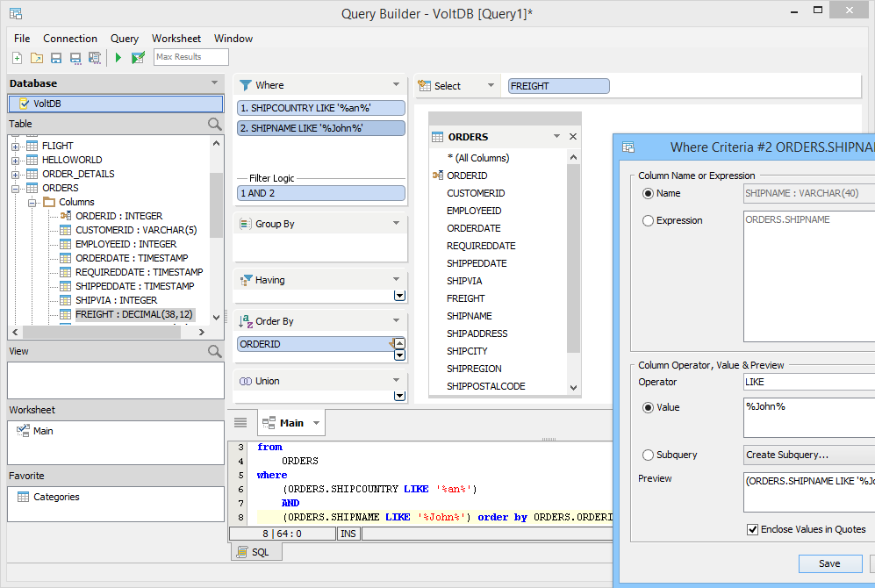Image resolution: width=875 pixels, height=588 pixels.
Task: Open the ORDERS table header dropdown arrow
Action: click(556, 136)
